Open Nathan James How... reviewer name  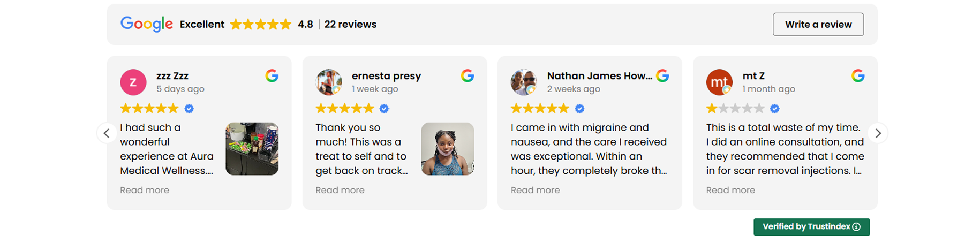click(x=599, y=76)
